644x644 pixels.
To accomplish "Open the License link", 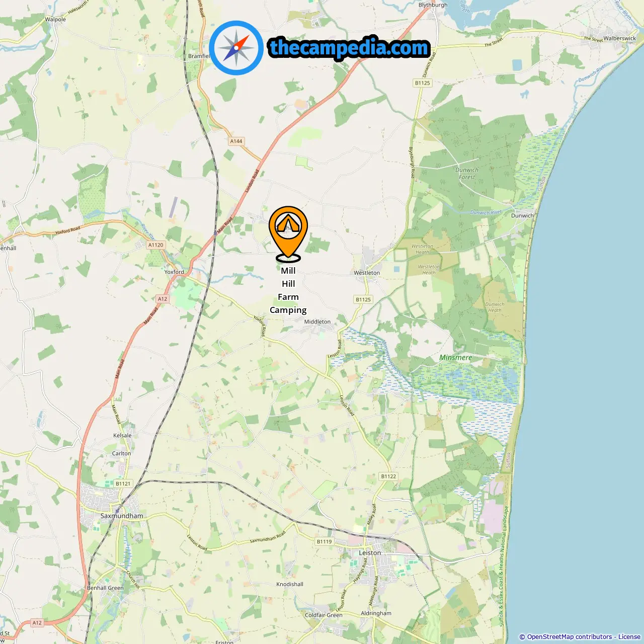I will click(629, 637).
